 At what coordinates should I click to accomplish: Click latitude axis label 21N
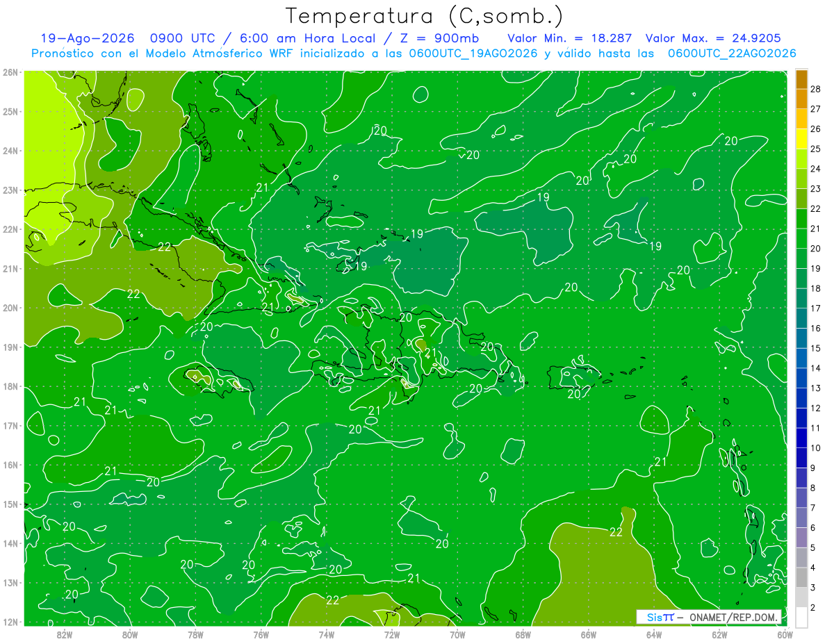[x=10, y=269]
